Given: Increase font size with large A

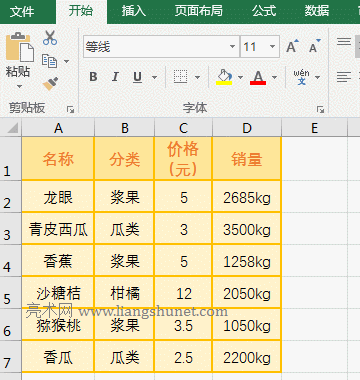Looking at the screenshot, I should (292, 46).
